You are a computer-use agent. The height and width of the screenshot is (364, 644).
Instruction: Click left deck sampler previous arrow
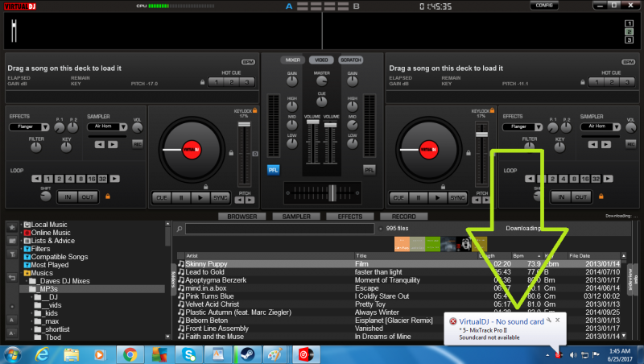(x=99, y=144)
